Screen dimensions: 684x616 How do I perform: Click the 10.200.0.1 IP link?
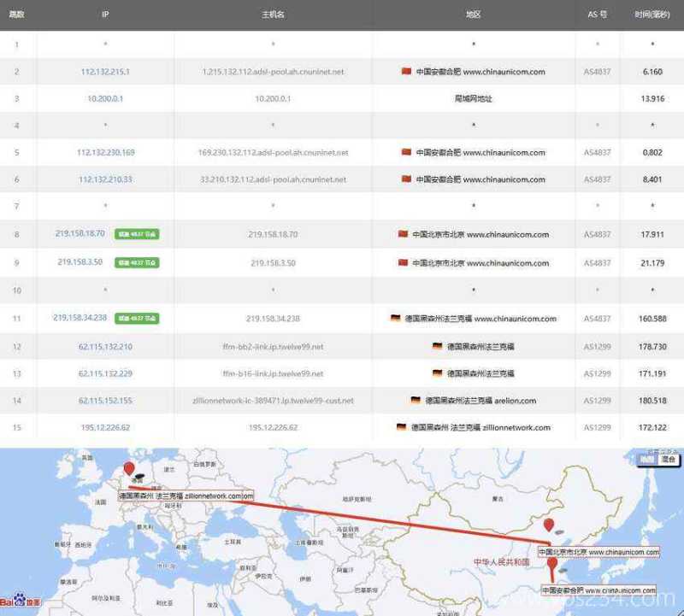[105, 99]
